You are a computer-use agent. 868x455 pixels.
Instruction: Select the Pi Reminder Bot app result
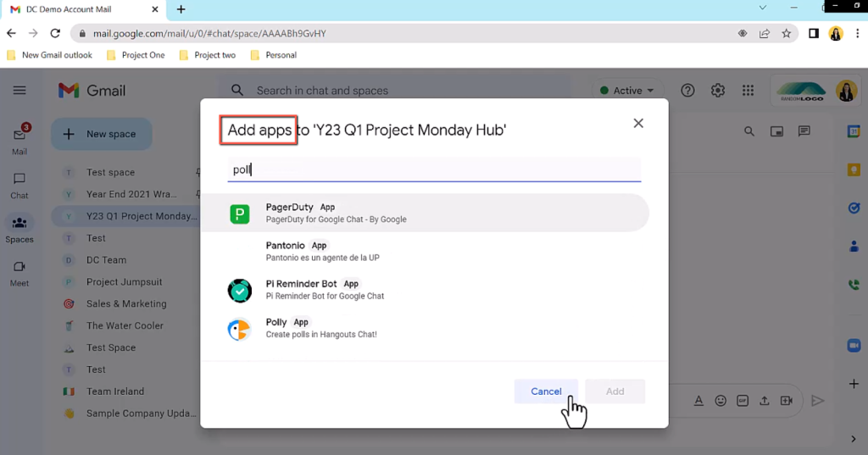425,290
